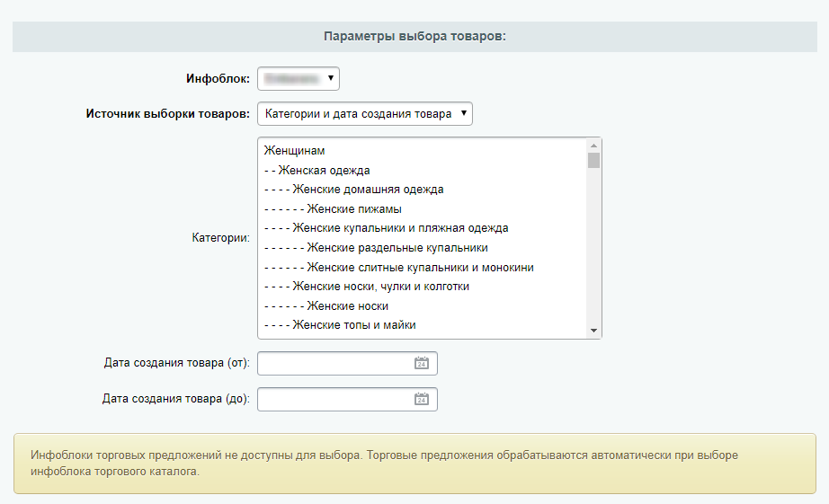Viewport: 829px width, 504px height.
Task: Click the Параметры выбора товаров header
Action: (x=414, y=37)
